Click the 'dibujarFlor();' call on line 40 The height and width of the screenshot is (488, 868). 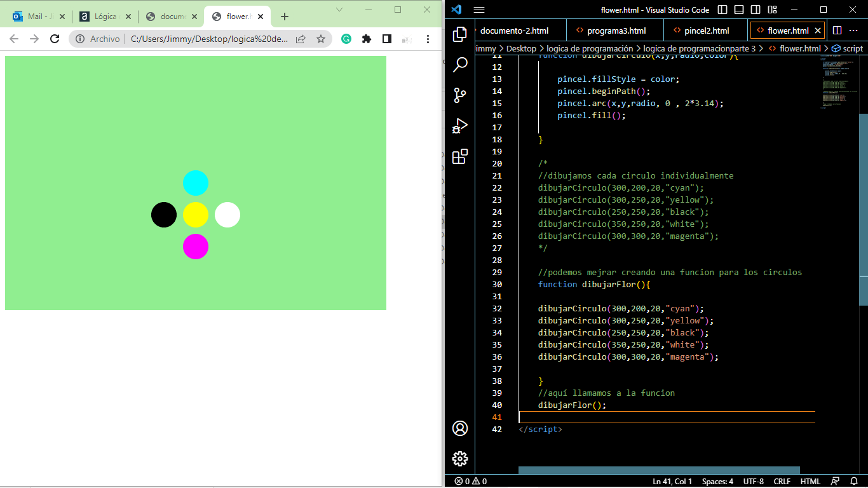click(572, 405)
